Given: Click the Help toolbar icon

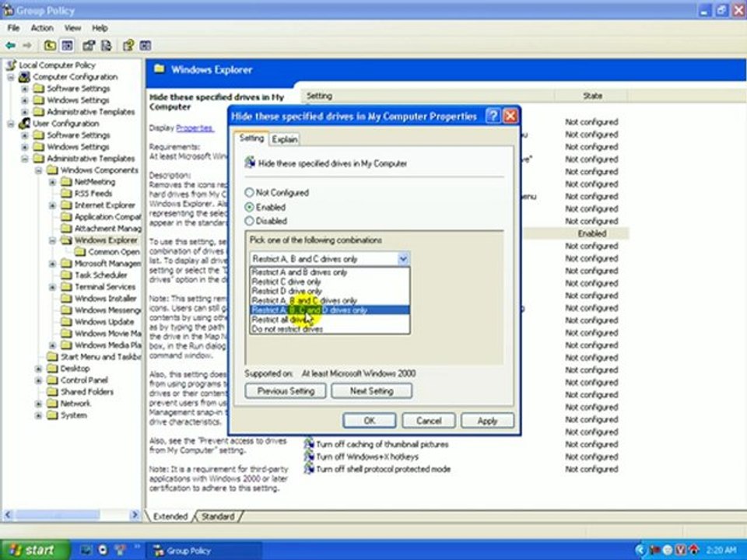Looking at the screenshot, I should (128, 46).
